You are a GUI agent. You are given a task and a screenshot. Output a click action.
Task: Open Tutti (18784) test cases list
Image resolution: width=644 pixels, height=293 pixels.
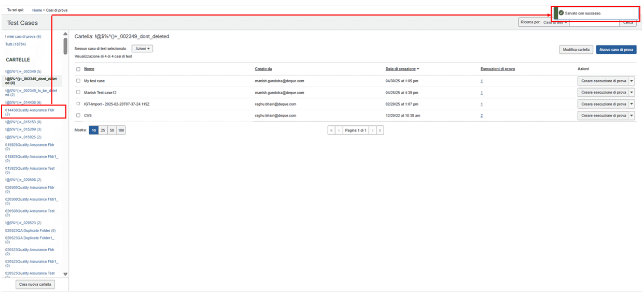[16, 44]
